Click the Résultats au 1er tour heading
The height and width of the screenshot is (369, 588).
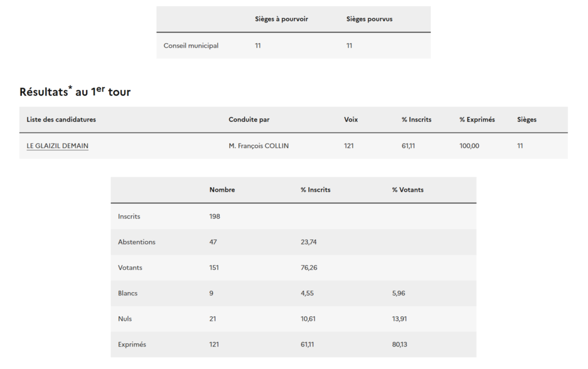click(75, 91)
